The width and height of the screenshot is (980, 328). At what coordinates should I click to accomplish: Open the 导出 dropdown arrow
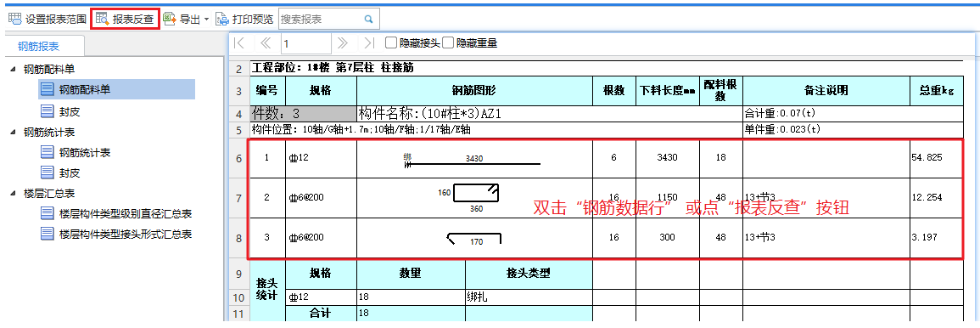tap(206, 20)
